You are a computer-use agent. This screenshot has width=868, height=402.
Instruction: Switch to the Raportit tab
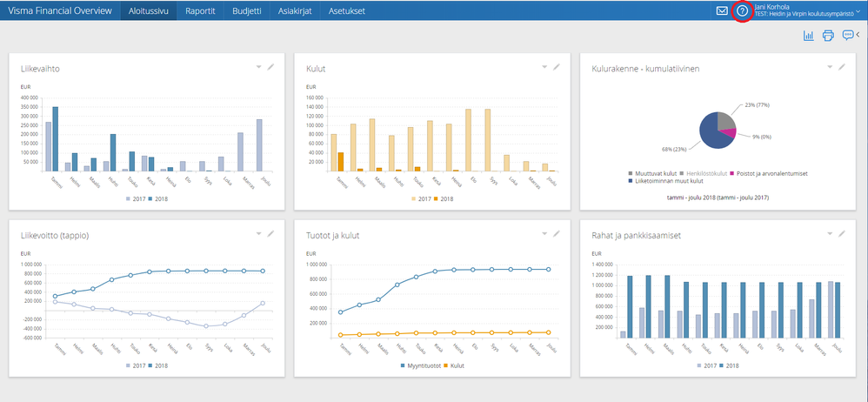point(200,11)
